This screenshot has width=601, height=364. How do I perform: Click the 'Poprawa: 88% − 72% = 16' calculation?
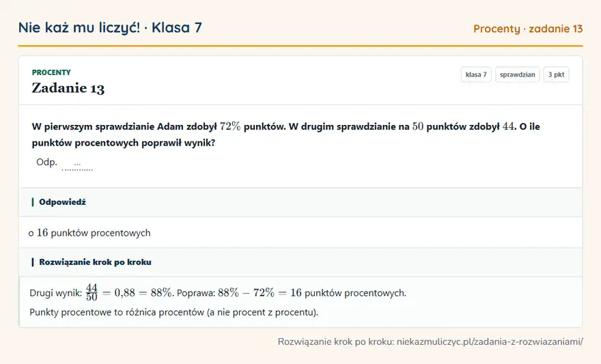[x=239, y=293]
